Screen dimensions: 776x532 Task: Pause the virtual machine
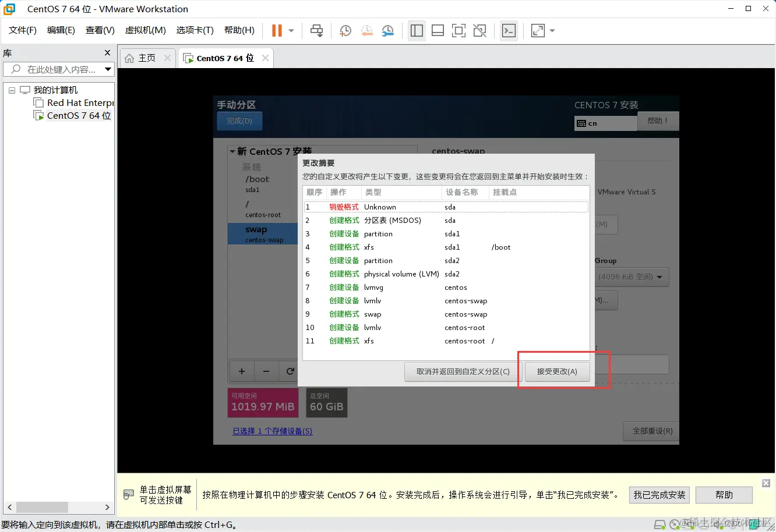[277, 30]
